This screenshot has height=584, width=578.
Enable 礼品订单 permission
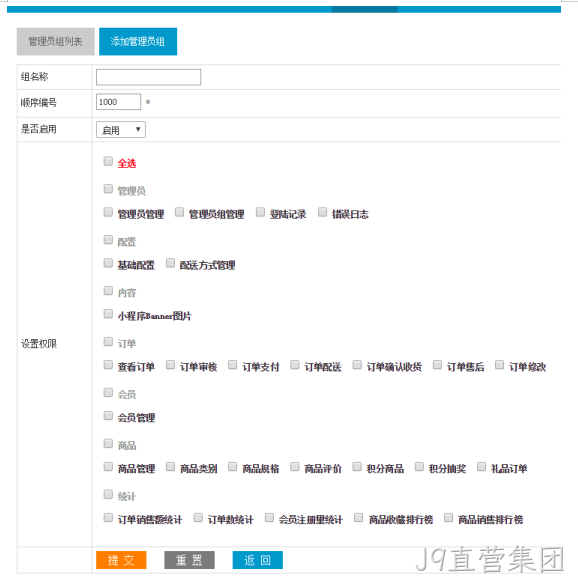(x=482, y=467)
